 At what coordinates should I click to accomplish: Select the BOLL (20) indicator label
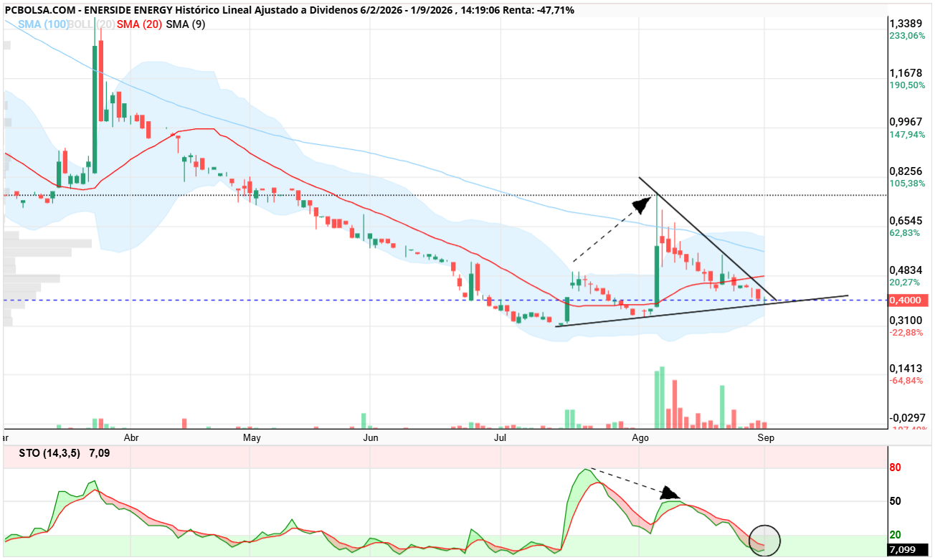pos(92,24)
